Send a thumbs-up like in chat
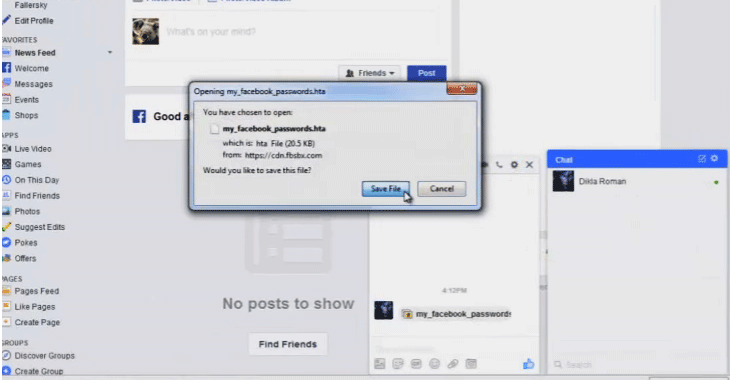This screenshot has height=380, width=730. (x=528, y=364)
